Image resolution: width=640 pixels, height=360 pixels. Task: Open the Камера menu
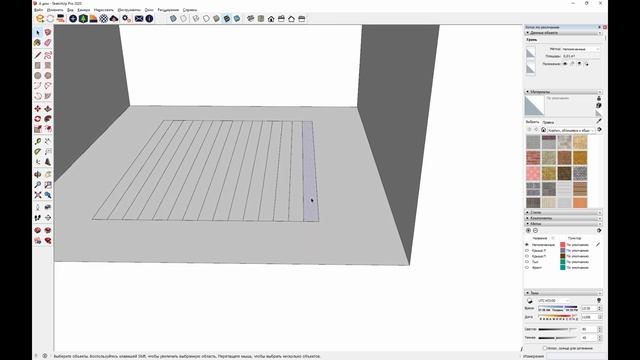click(x=83, y=10)
